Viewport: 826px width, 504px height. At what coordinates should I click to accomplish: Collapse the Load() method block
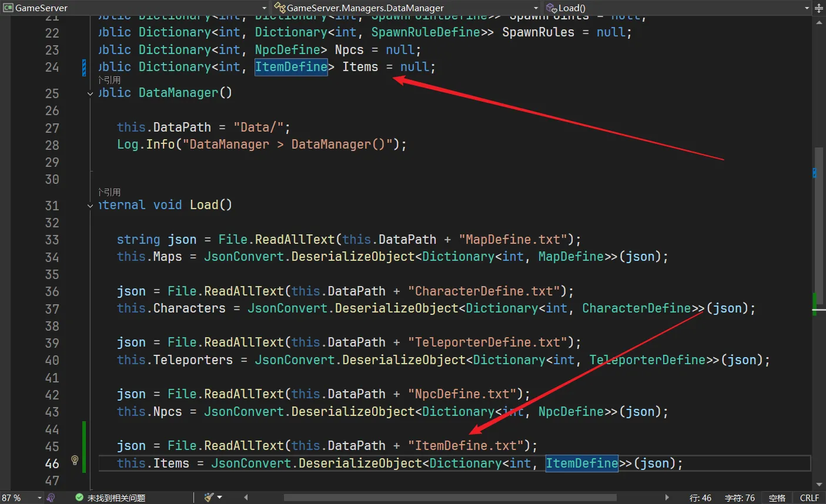(90, 206)
